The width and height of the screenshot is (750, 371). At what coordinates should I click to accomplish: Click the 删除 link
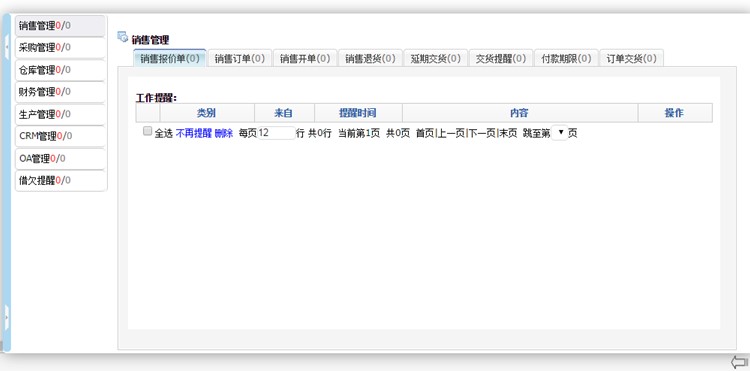pyautogui.click(x=223, y=133)
